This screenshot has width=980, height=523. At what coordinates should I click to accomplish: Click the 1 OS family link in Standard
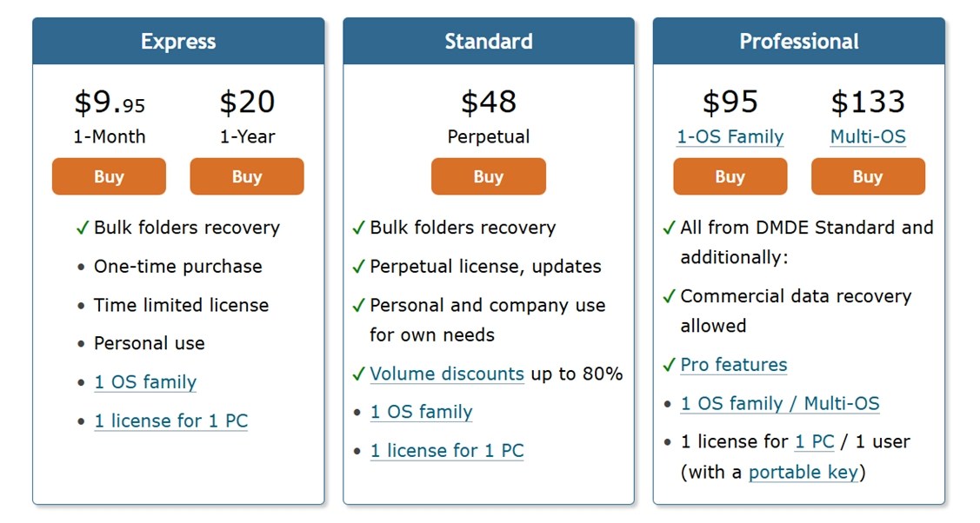421,412
